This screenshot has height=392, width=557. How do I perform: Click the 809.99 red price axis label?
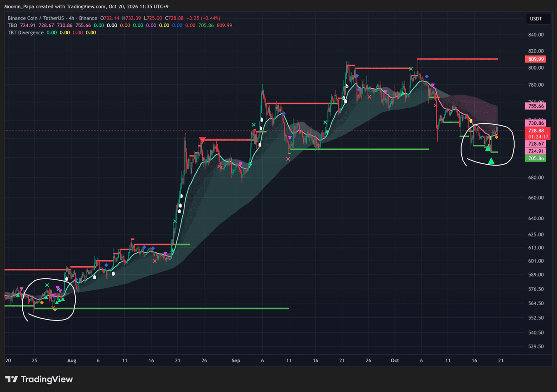[536, 59]
